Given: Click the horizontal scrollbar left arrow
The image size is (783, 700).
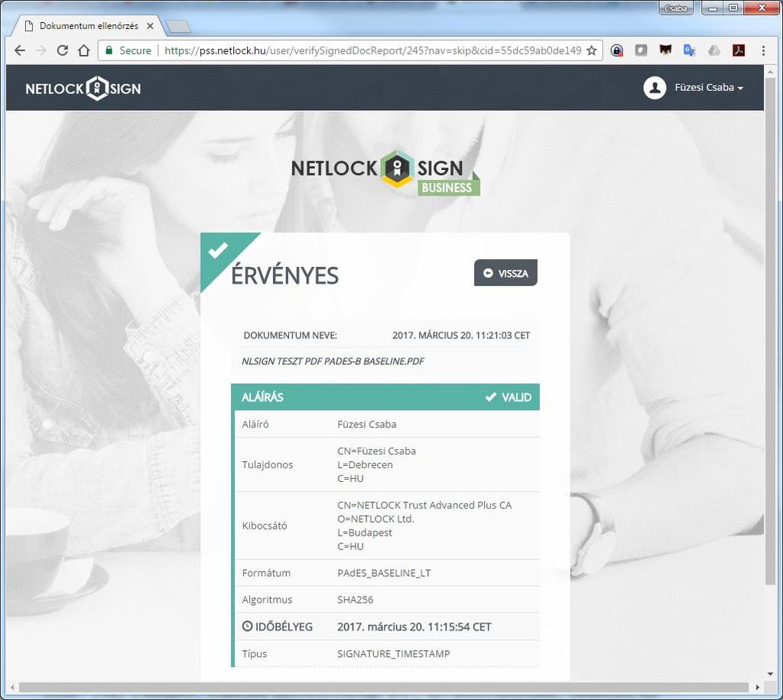Looking at the screenshot, I should tap(12, 688).
